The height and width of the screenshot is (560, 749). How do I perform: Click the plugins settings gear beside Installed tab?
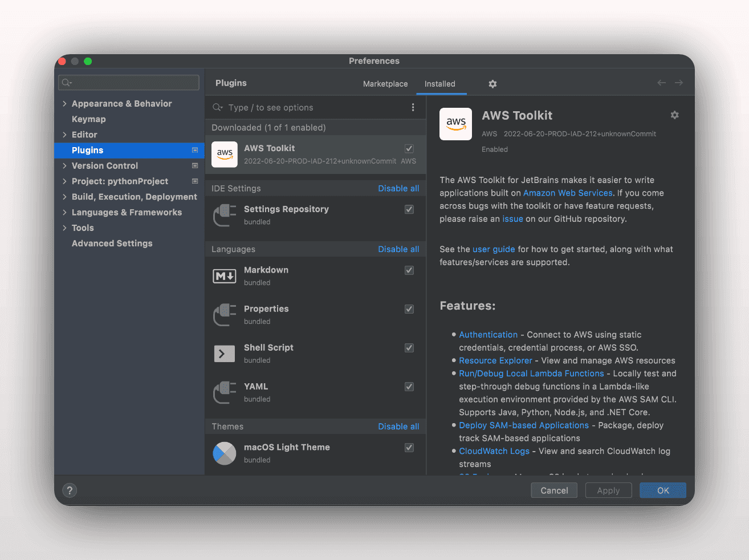[x=492, y=84]
